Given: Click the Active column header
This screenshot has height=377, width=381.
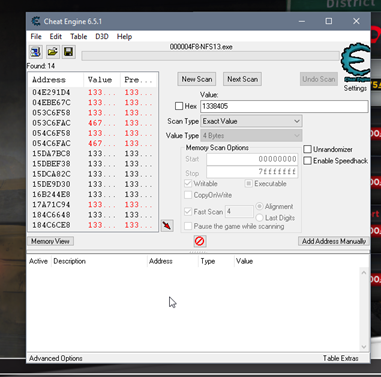Looking at the screenshot, I should 38,261.
